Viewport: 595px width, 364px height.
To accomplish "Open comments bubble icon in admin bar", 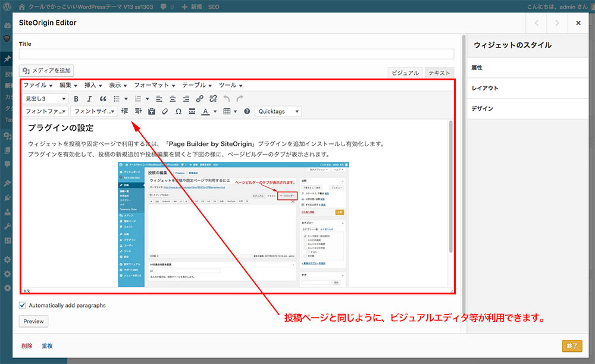I will point(163,7).
